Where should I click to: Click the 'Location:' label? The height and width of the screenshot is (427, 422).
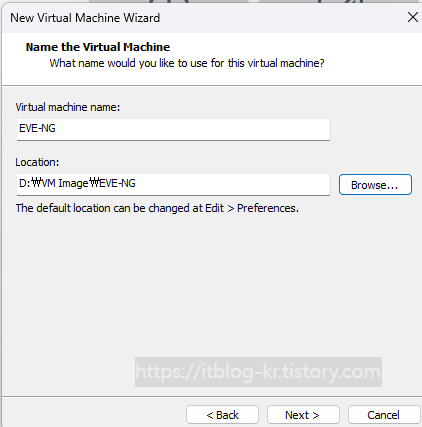click(x=37, y=162)
